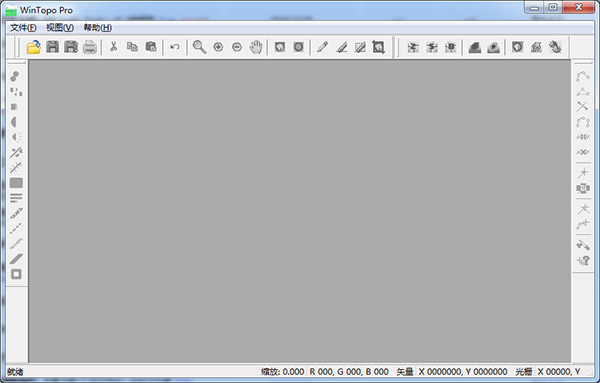This screenshot has height=383, width=600.
Task: Click the yellow Open file folder icon
Action: tap(34, 47)
